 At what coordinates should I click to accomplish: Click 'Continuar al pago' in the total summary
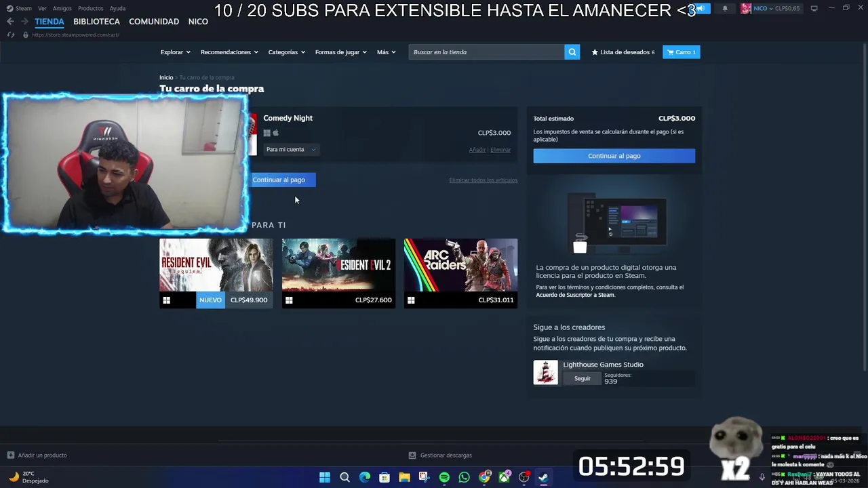point(614,156)
